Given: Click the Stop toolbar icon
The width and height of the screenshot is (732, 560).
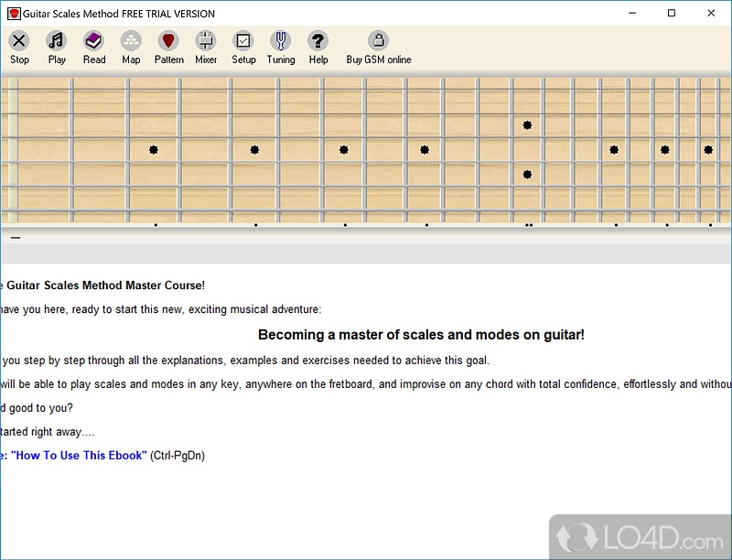Looking at the screenshot, I should pos(19,41).
